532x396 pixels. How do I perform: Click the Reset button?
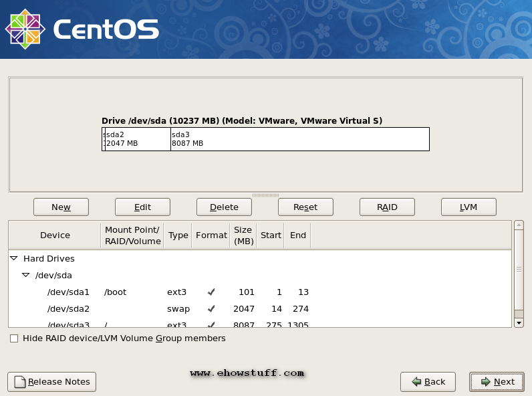tap(305, 207)
